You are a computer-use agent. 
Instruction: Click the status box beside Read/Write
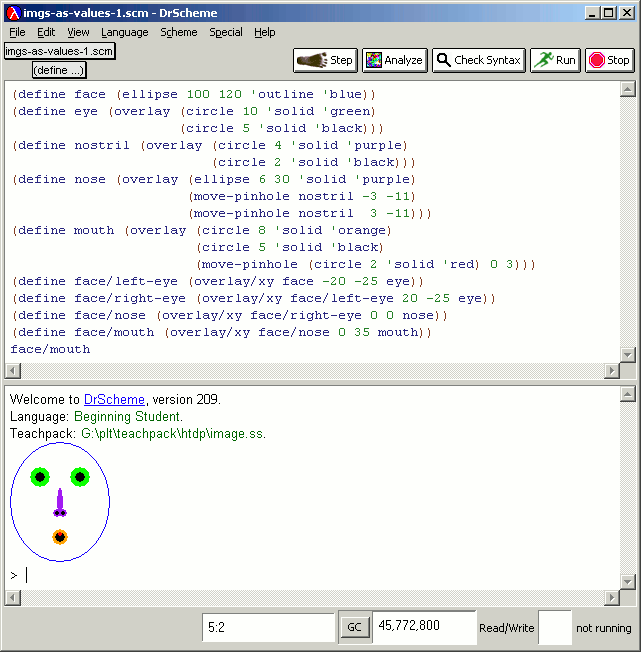(555, 627)
